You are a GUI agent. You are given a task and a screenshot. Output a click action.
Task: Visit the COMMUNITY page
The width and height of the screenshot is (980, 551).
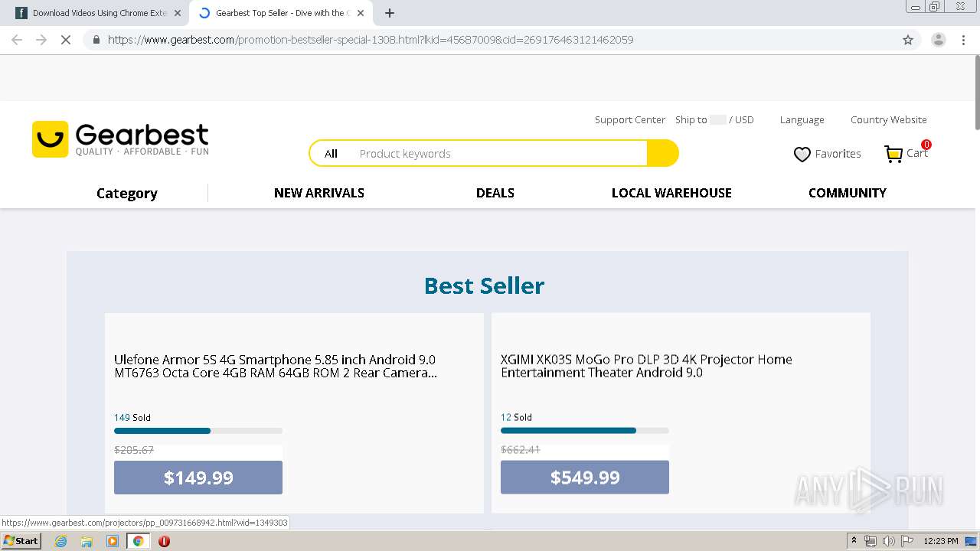point(848,193)
